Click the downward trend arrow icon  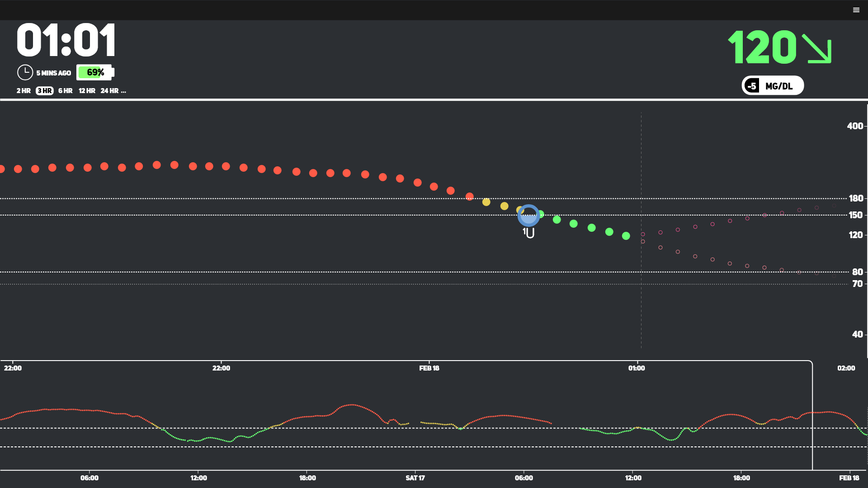pyautogui.click(x=816, y=48)
